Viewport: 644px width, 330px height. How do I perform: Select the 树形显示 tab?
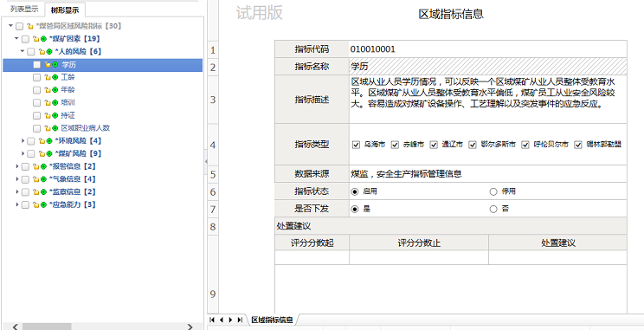tap(64, 10)
